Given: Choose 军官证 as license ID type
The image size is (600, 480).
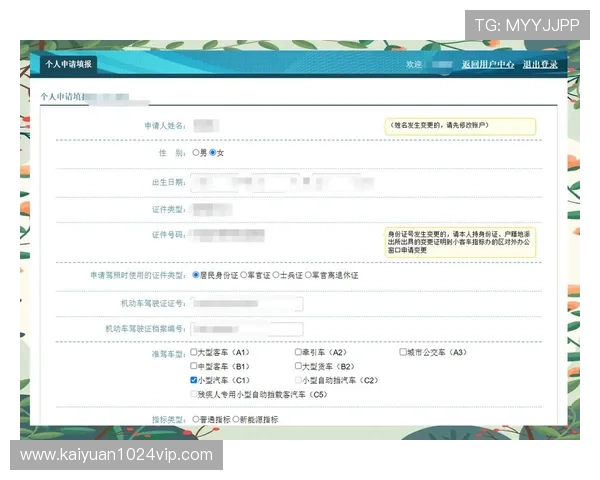Looking at the screenshot, I should point(243,275).
